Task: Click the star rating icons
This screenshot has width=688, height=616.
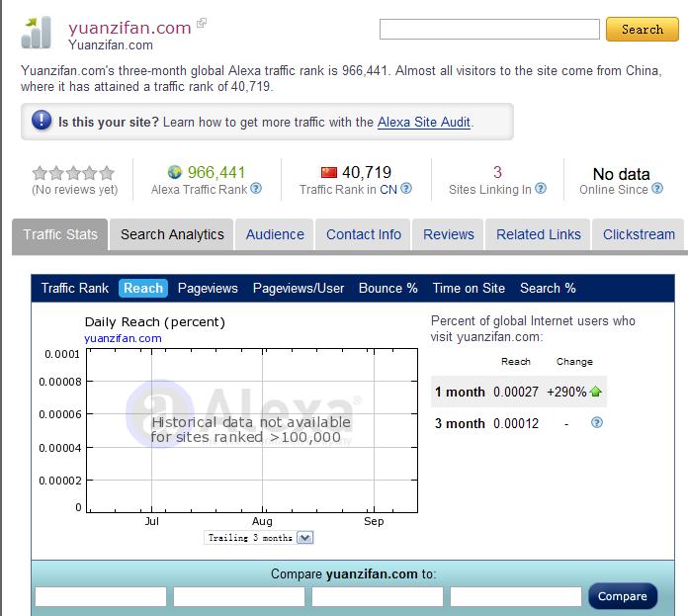Action: pyautogui.click(x=73, y=173)
